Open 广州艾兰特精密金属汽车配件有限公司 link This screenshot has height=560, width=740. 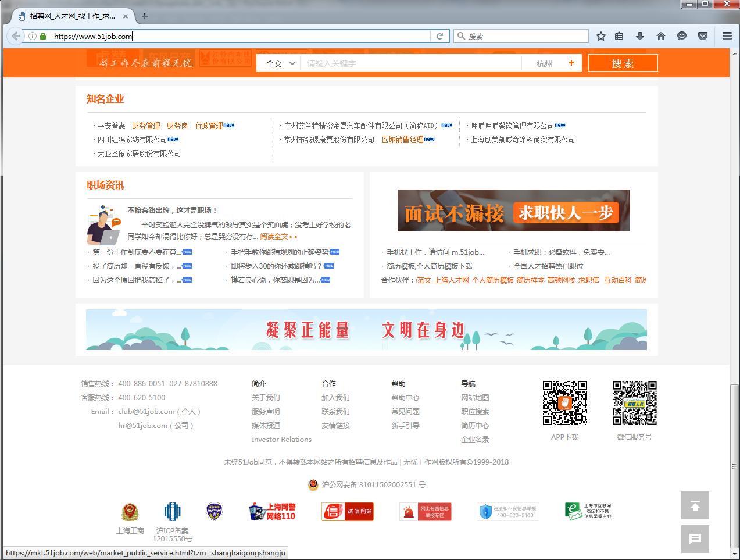click(x=361, y=126)
